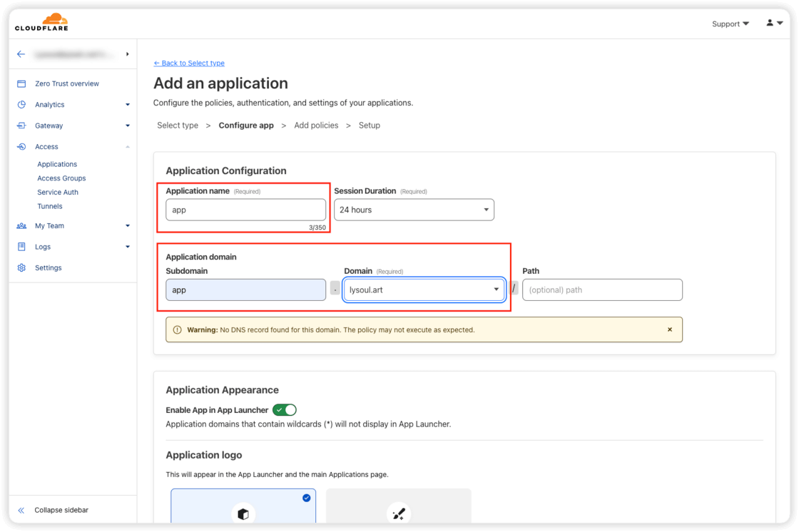Viewport: 799px width, 532px height.
Task: Click the Analytics pie chart icon
Action: 21,105
